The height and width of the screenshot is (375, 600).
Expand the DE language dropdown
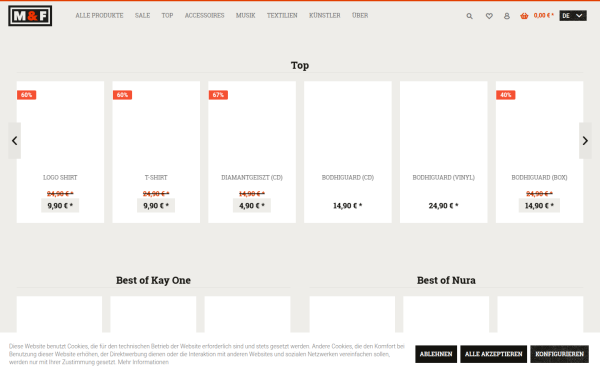pyautogui.click(x=573, y=16)
